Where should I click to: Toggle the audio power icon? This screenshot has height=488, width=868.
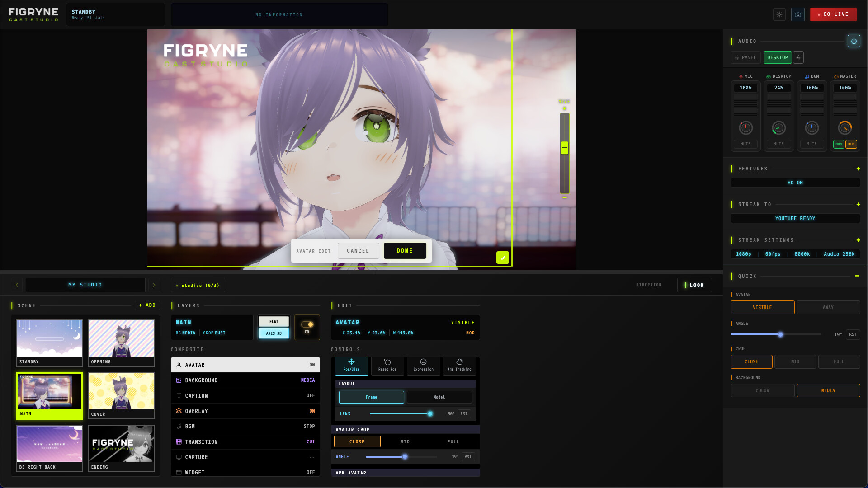click(854, 41)
